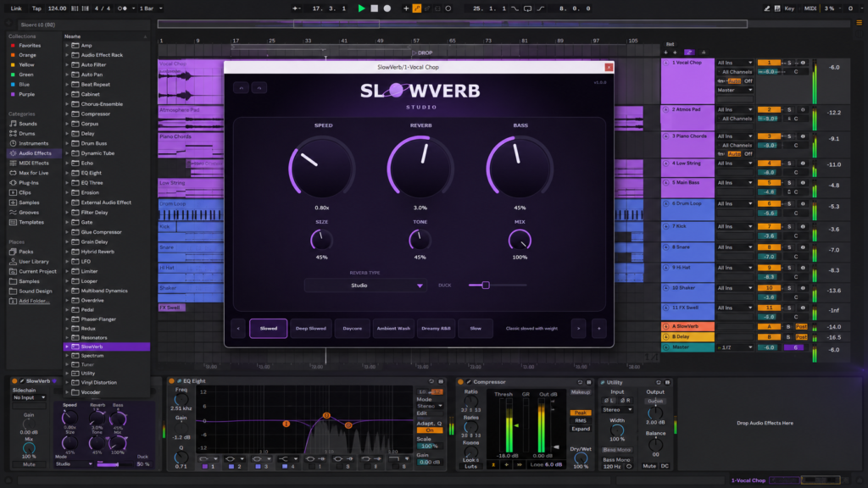
Task: Click the undo arrow in SlowVerb window
Action: pos(242,87)
